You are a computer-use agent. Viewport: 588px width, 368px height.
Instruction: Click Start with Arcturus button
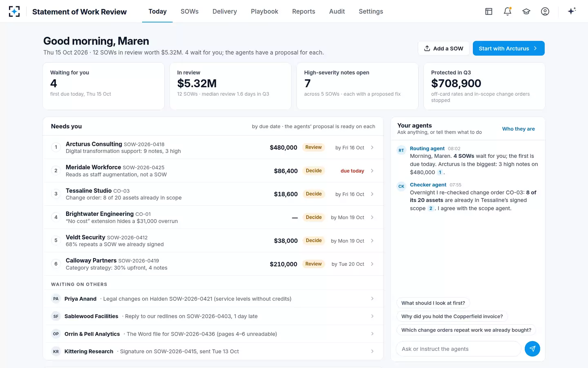(508, 48)
